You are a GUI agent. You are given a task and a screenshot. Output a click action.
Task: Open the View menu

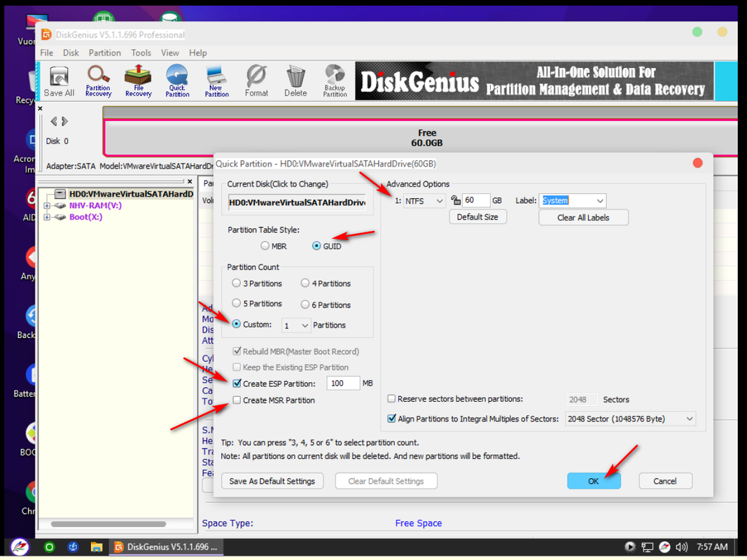click(169, 52)
